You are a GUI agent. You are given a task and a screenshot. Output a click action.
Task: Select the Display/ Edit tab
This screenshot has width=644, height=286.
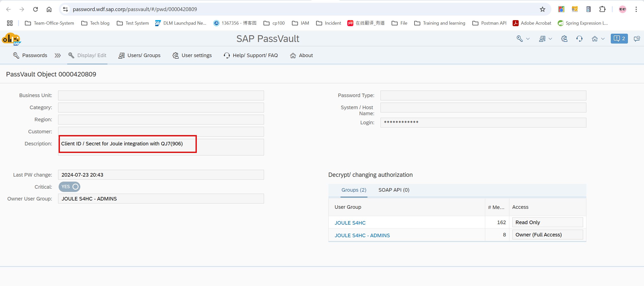(x=87, y=55)
